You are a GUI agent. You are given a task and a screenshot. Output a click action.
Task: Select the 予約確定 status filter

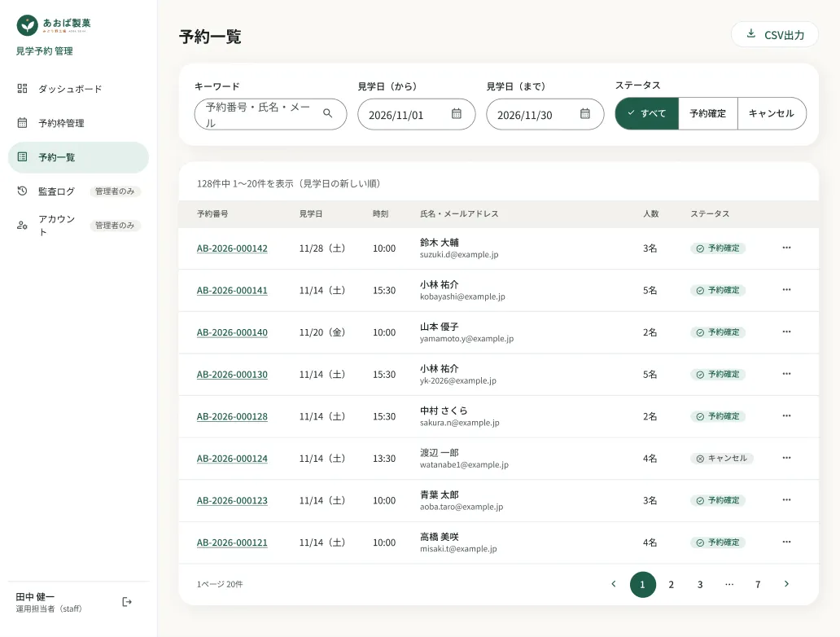[707, 113]
